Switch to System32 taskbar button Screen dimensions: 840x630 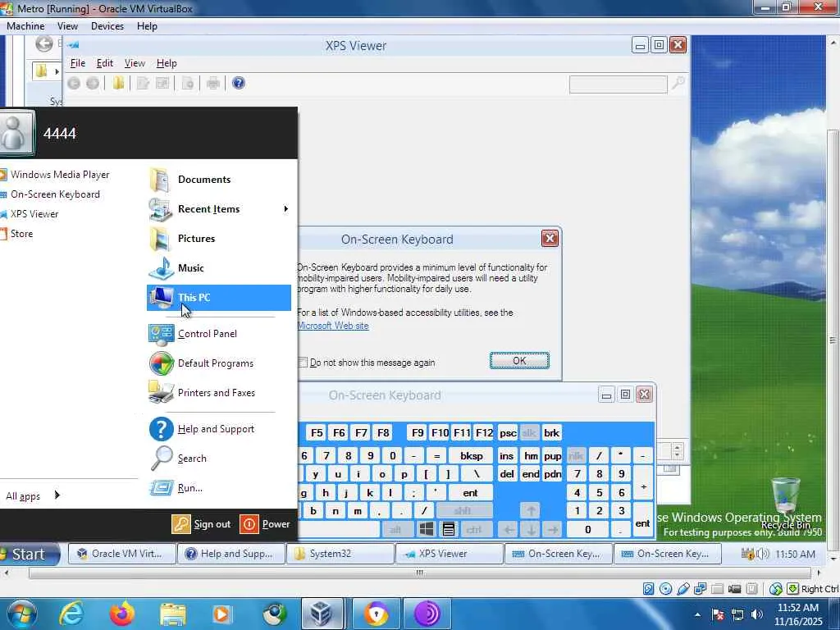340,554
